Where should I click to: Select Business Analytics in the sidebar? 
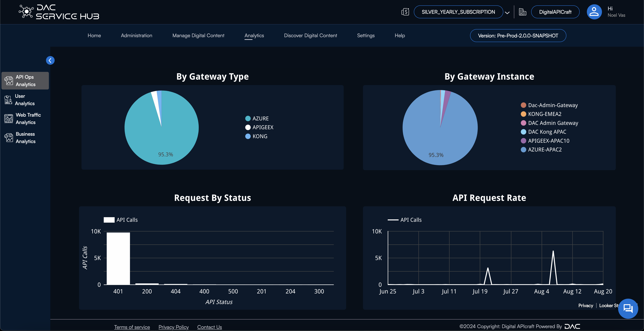pyautogui.click(x=25, y=137)
